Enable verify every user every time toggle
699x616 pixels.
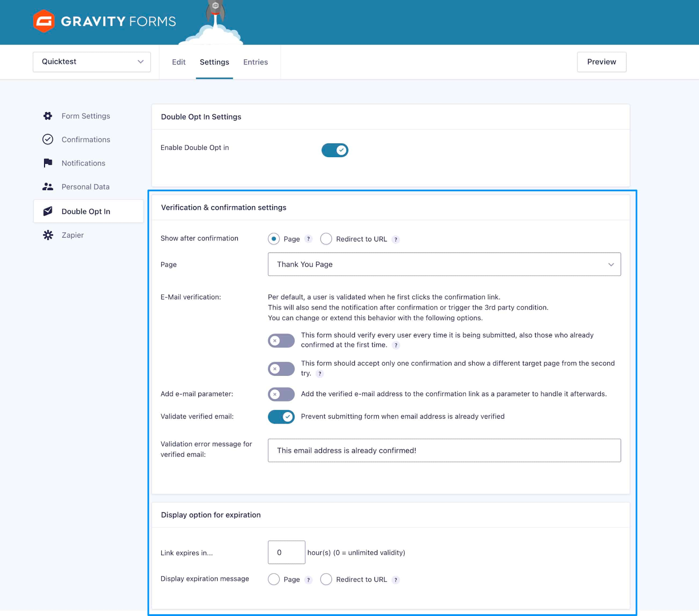coord(281,341)
